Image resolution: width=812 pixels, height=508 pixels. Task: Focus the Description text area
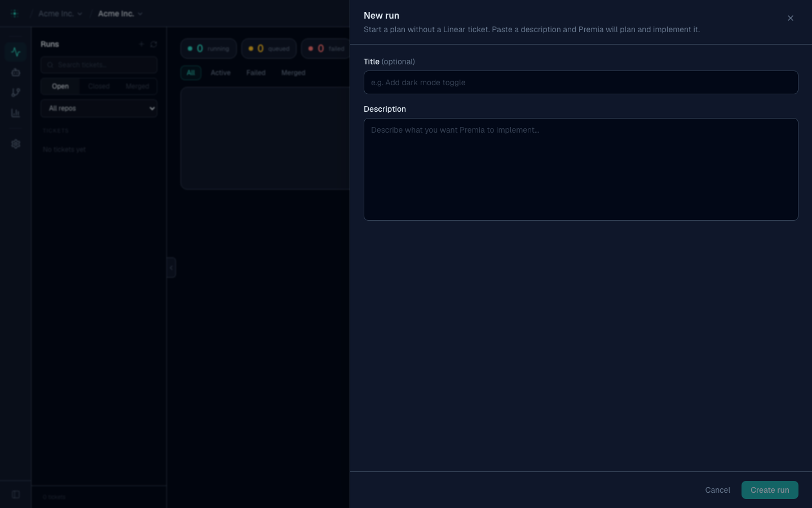[x=581, y=169]
